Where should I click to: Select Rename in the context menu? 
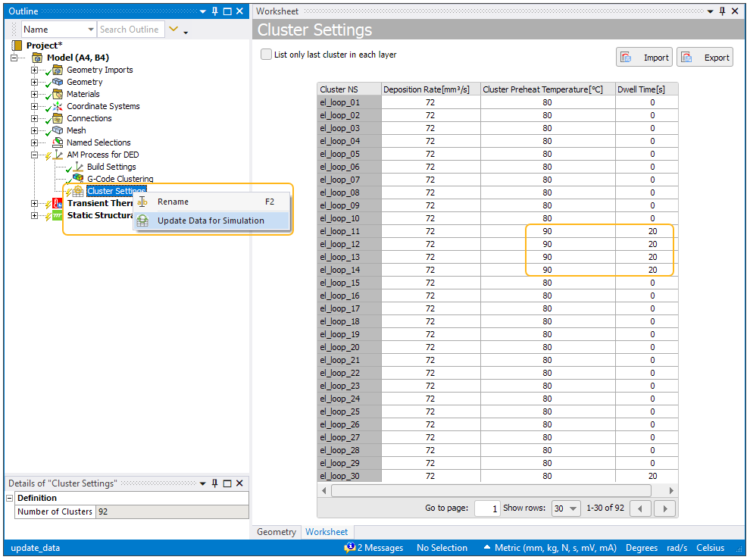click(x=173, y=202)
